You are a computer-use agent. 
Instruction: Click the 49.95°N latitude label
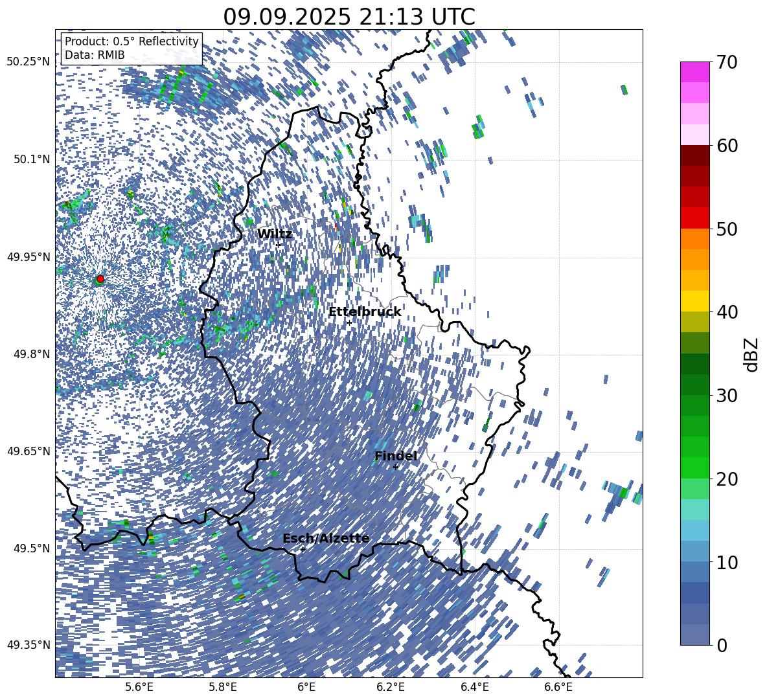[29, 257]
